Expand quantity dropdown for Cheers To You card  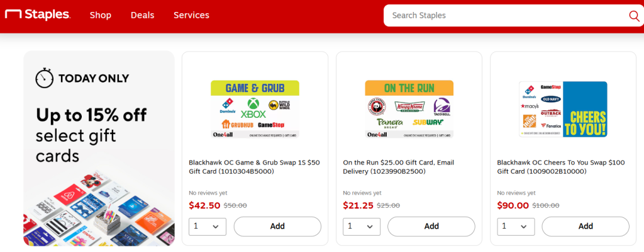516,226
